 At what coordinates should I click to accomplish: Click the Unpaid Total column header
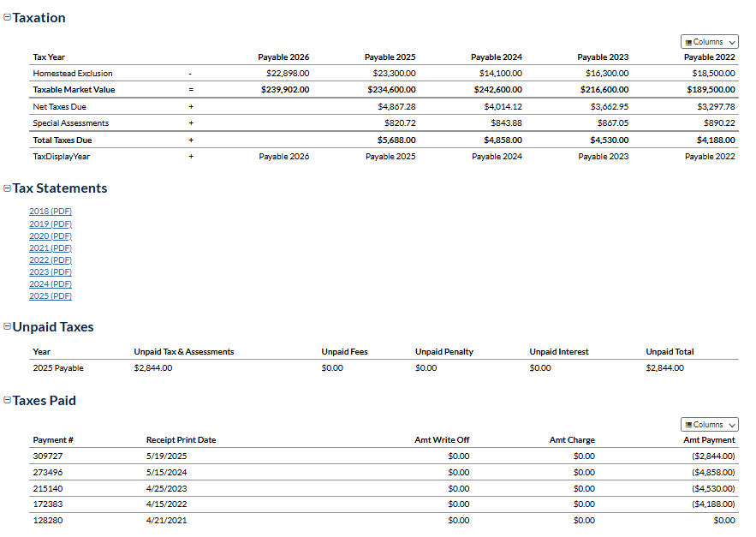coord(670,352)
